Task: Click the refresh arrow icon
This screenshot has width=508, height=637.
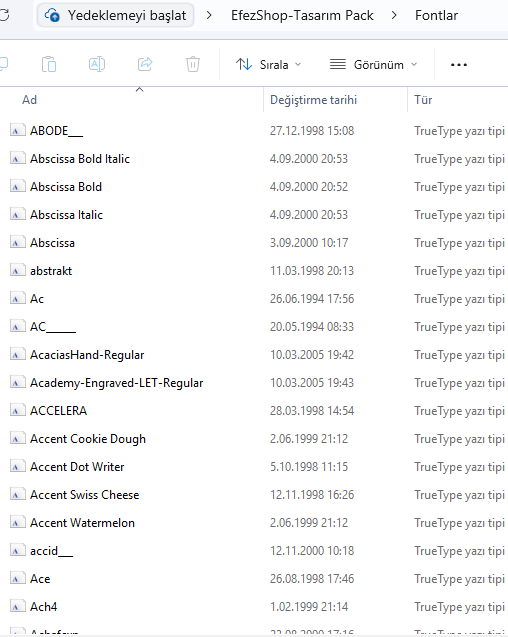Action: click(x=4, y=15)
